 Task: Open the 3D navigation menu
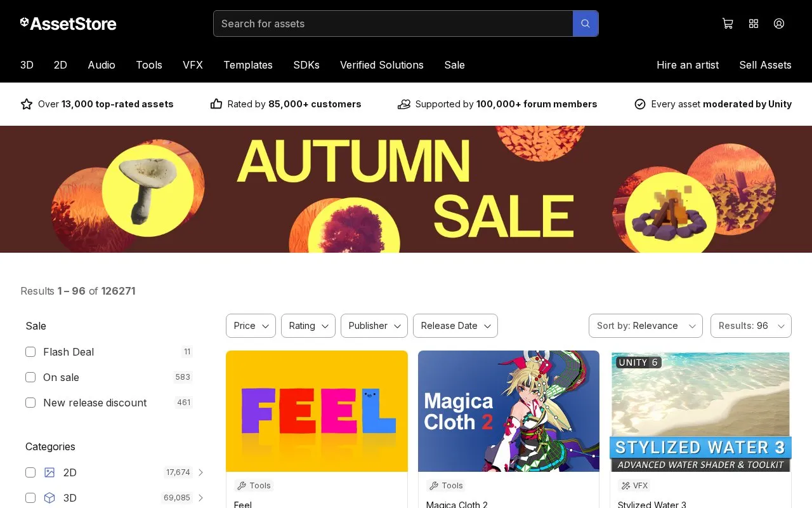point(27,65)
